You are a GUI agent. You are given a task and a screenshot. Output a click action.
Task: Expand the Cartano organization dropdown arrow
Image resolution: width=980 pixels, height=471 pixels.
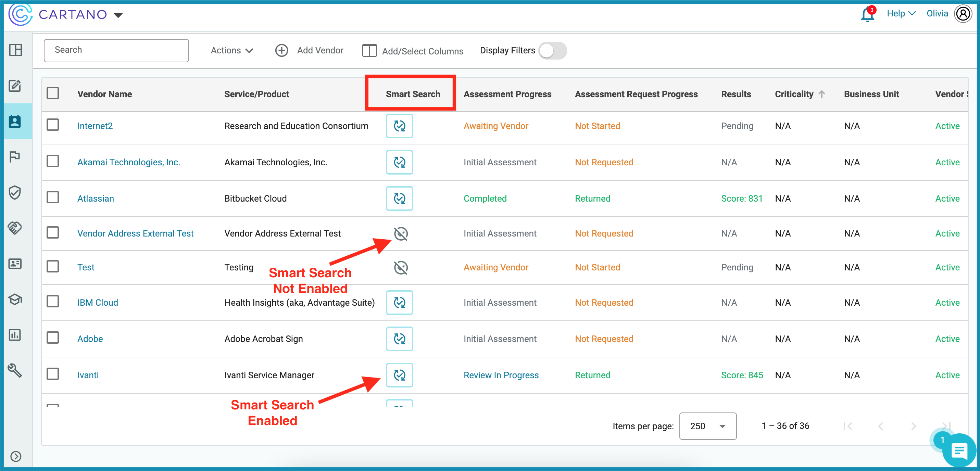(118, 15)
